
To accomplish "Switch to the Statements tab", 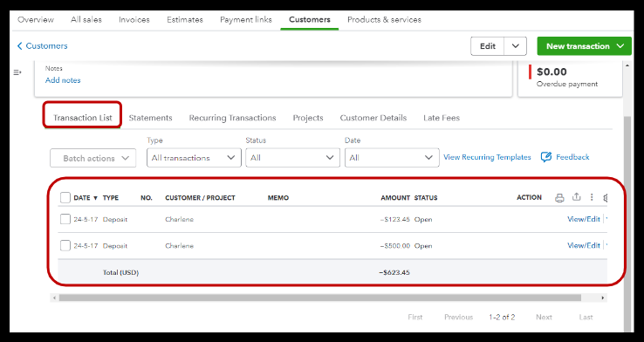I will tap(150, 118).
